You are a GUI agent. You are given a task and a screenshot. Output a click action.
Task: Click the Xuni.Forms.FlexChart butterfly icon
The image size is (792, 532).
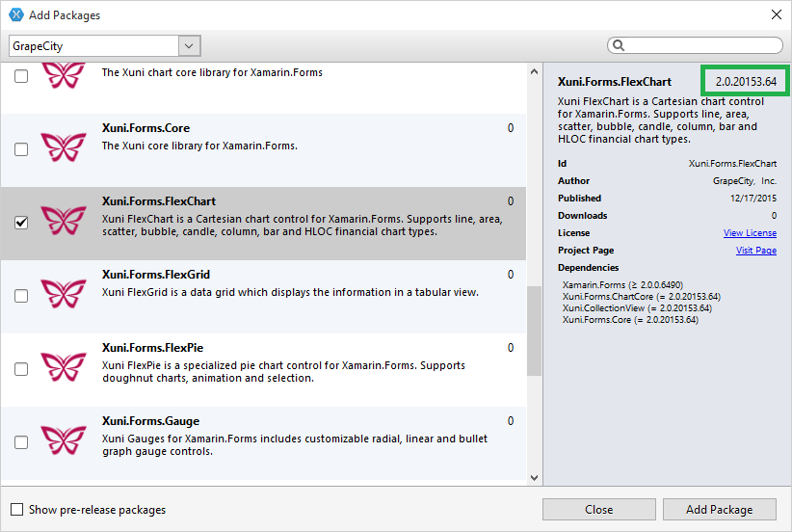(64, 221)
